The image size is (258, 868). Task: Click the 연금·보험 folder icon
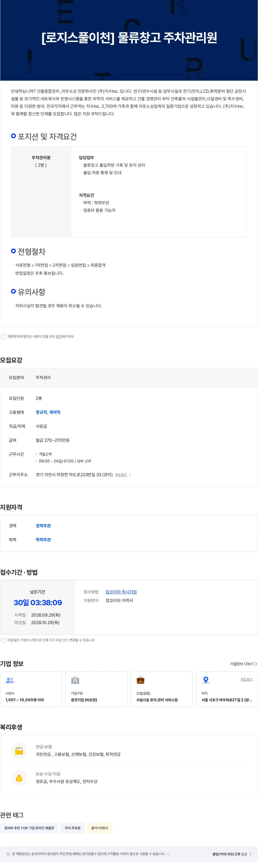click(19, 751)
